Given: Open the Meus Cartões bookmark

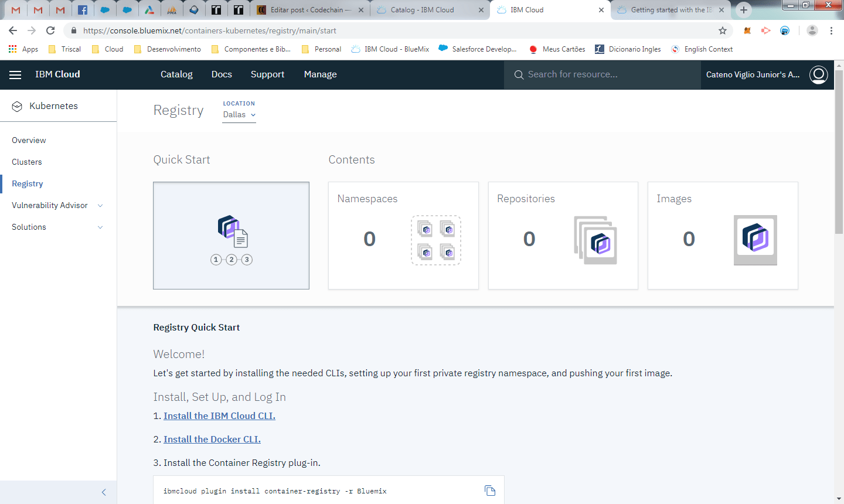Looking at the screenshot, I should tap(557, 49).
